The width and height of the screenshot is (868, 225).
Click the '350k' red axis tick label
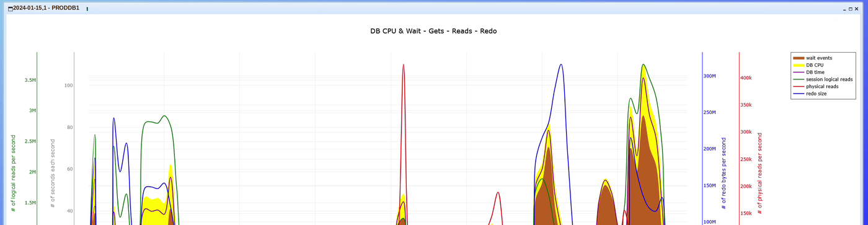coord(746,105)
